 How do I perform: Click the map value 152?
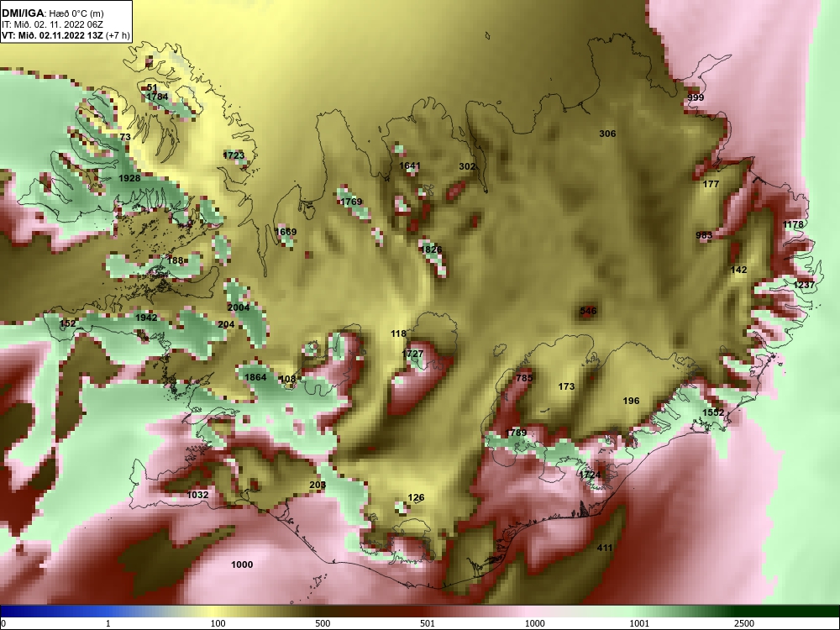click(67, 323)
